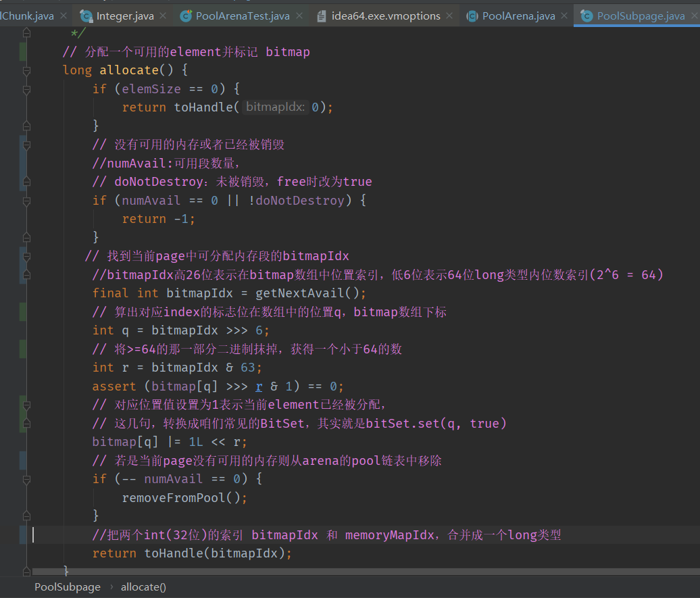Click 'final int bitmapIdx' declaration
Viewport: 700px width, 598px height.
click(x=162, y=293)
